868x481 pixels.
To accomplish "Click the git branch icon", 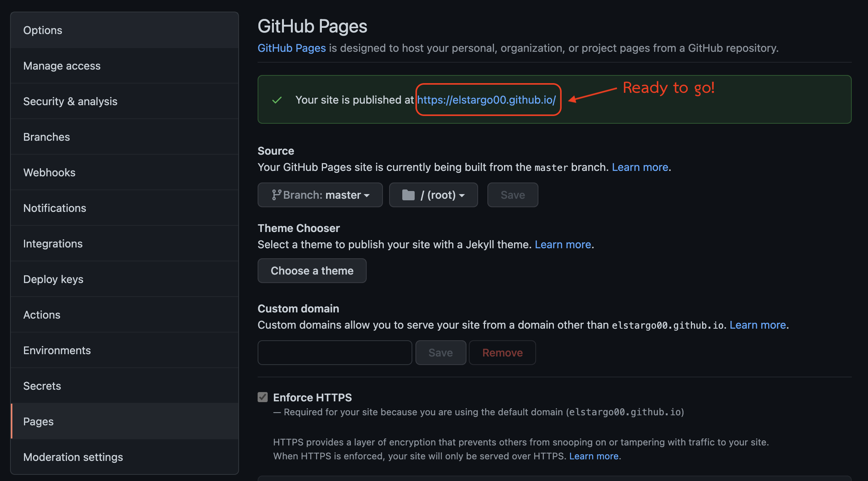I will (x=276, y=195).
